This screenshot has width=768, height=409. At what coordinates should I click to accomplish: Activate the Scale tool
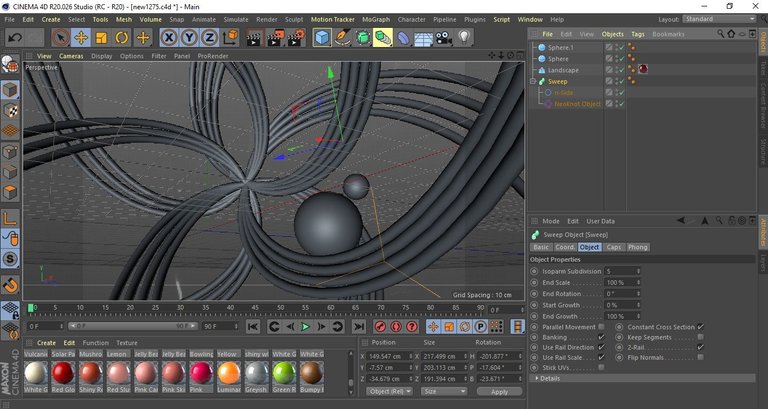[x=101, y=38]
